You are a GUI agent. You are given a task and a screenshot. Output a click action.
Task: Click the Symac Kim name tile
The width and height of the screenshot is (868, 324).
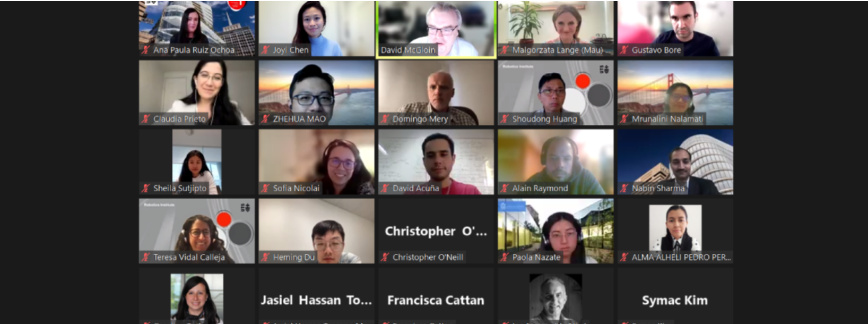pos(675,296)
